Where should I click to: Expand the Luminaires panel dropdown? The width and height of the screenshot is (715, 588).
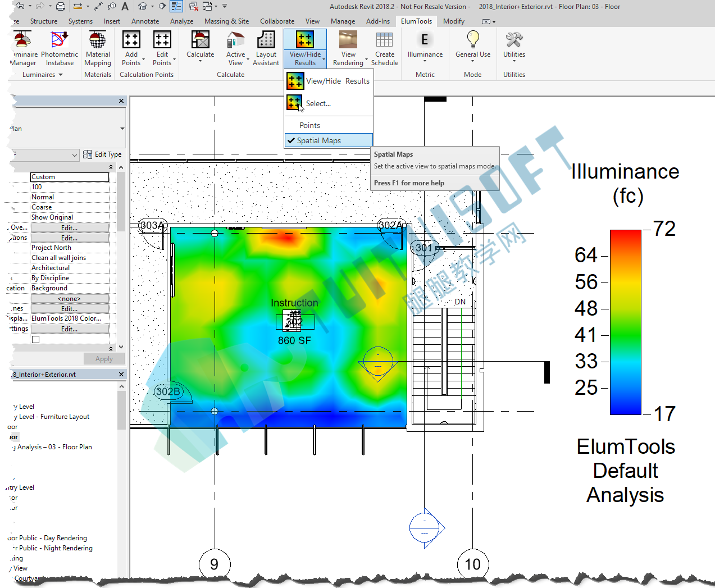click(60, 75)
